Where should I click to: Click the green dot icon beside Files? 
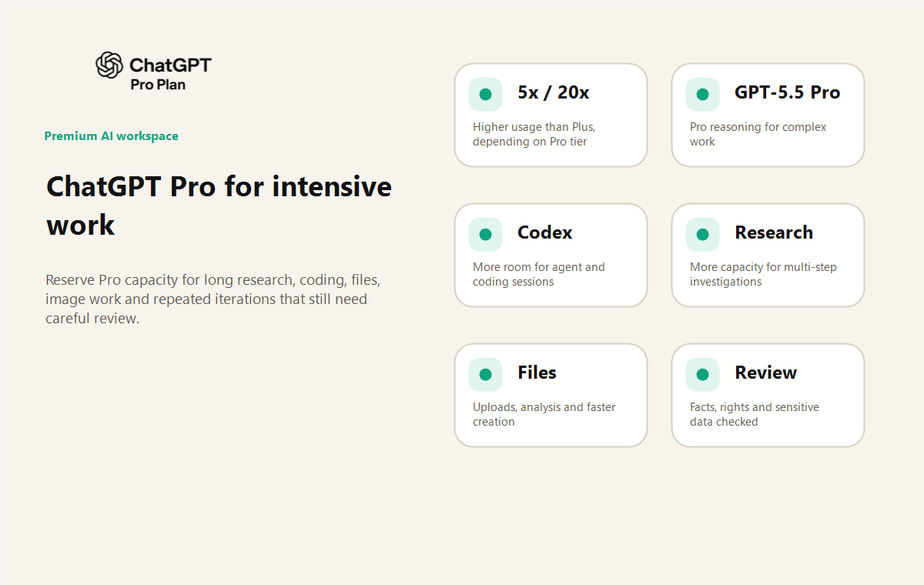click(485, 374)
